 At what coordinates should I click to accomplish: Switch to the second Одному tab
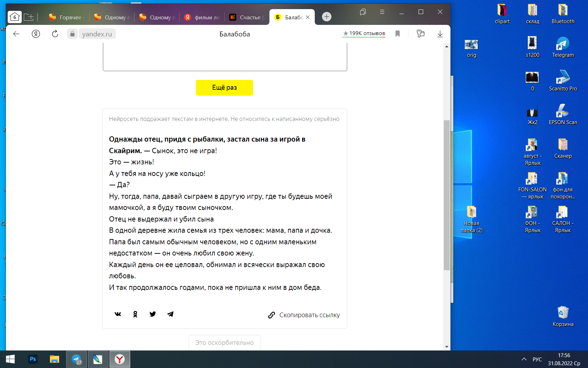157,17
